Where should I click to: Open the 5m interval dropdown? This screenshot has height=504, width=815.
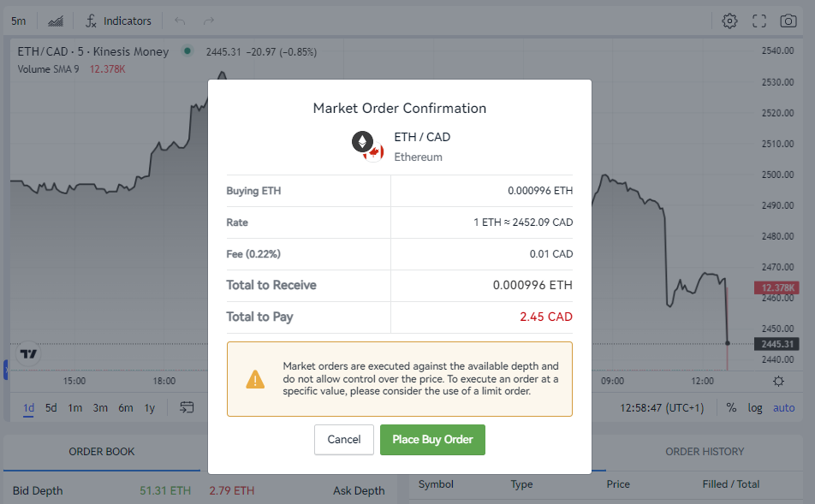[x=19, y=21]
